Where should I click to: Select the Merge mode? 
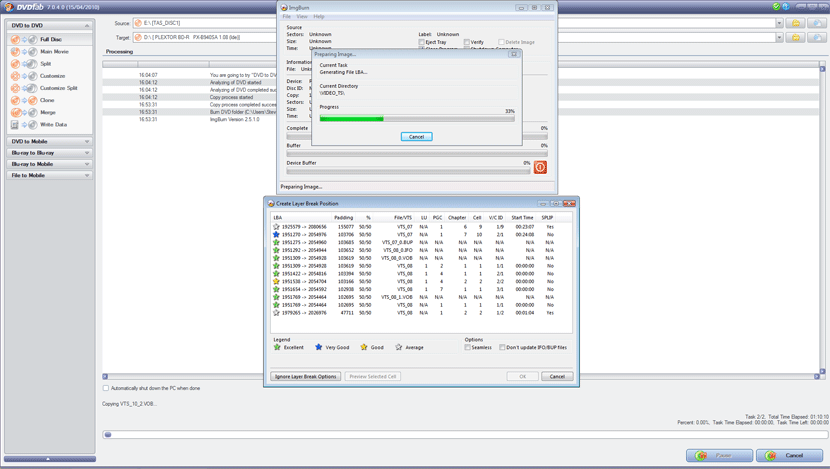point(48,113)
